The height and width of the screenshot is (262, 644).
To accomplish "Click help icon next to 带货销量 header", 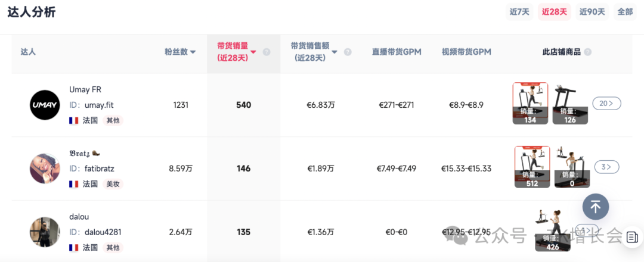I will tap(267, 52).
